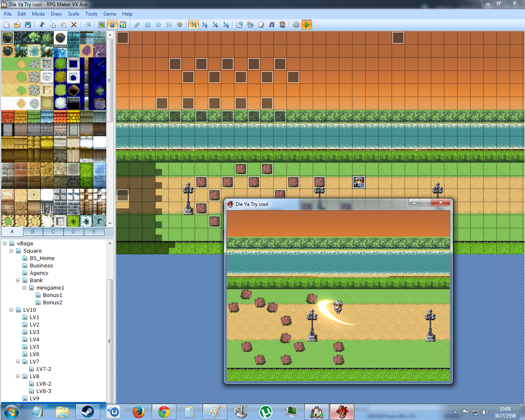Open the Database from toolbar
Screen dimensions: 525x420
pyautogui.click(x=240, y=25)
